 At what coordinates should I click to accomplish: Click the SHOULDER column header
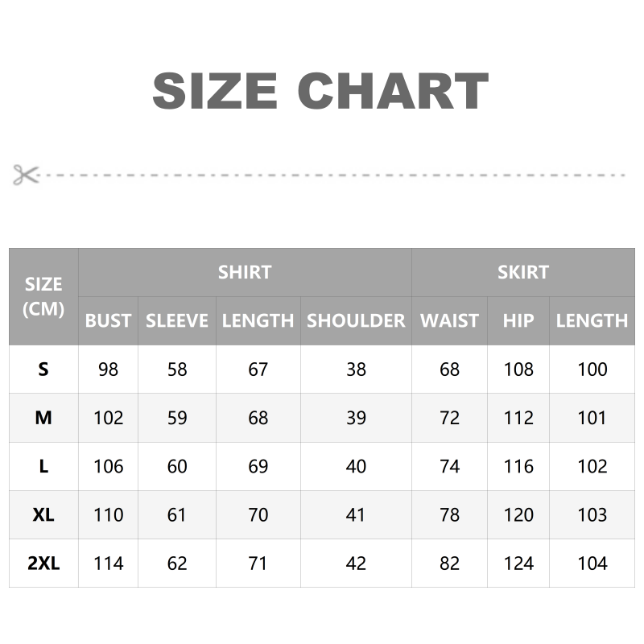(356, 320)
